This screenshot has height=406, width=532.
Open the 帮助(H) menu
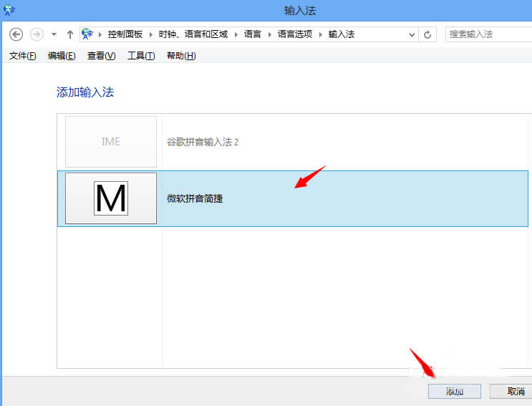181,56
